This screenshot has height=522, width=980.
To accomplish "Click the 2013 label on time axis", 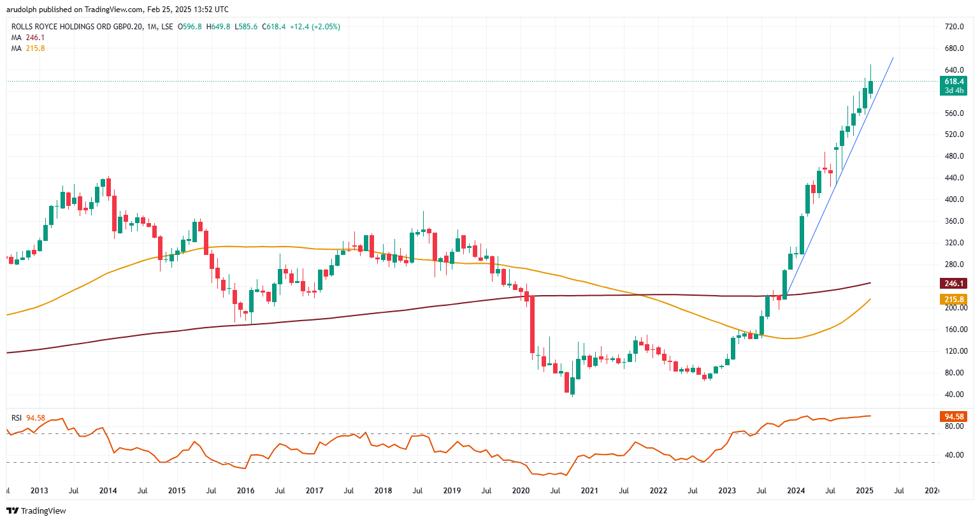I will [x=40, y=491].
